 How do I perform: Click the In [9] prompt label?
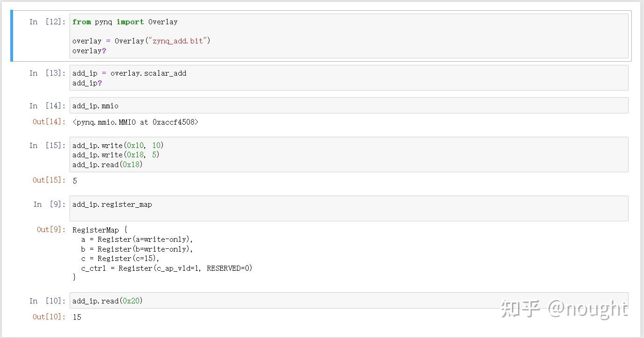(x=49, y=204)
